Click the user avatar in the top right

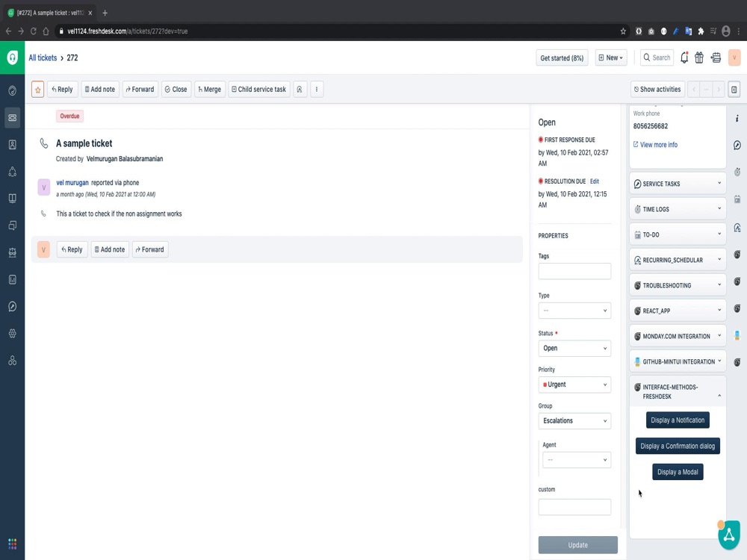[x=734, y=57]
